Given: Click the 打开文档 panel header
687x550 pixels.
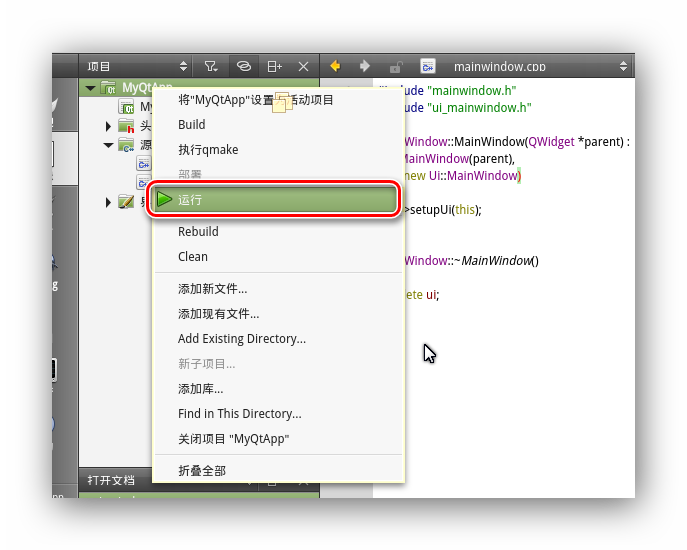Looking at the screenshot, I should click(x=111, y=480).
